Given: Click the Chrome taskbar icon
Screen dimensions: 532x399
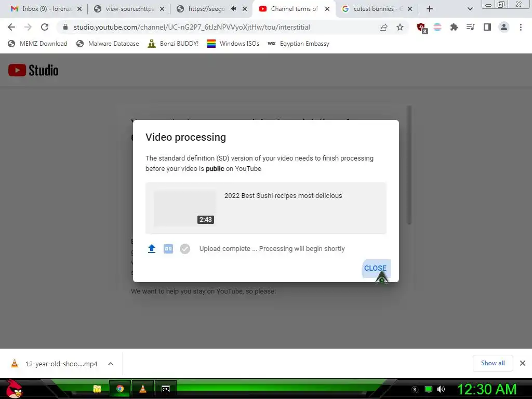Looking at the screenshot, I should 120,389.
